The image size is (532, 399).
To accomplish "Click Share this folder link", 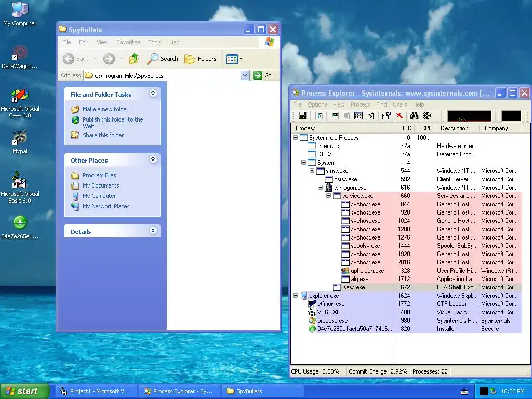I will 103,135.
